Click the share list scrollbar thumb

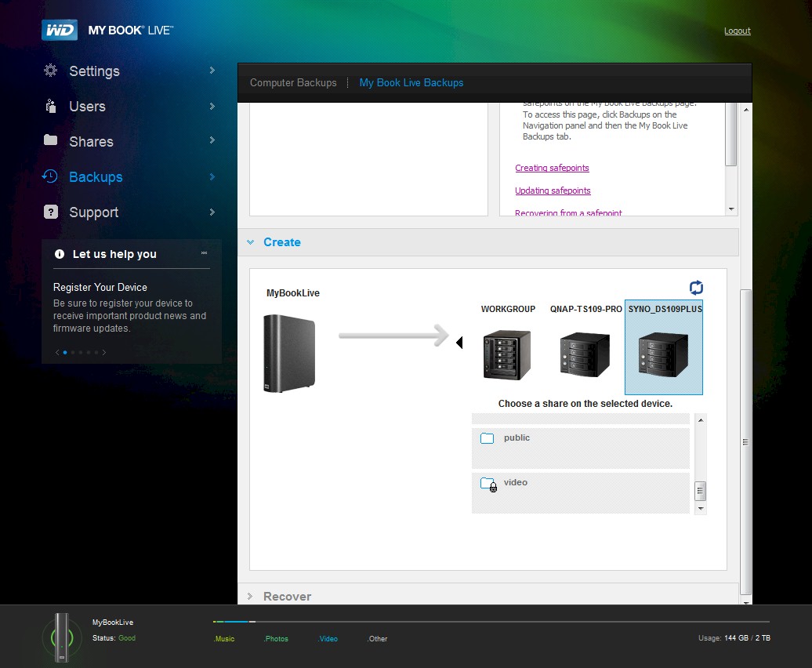(700, 491)
